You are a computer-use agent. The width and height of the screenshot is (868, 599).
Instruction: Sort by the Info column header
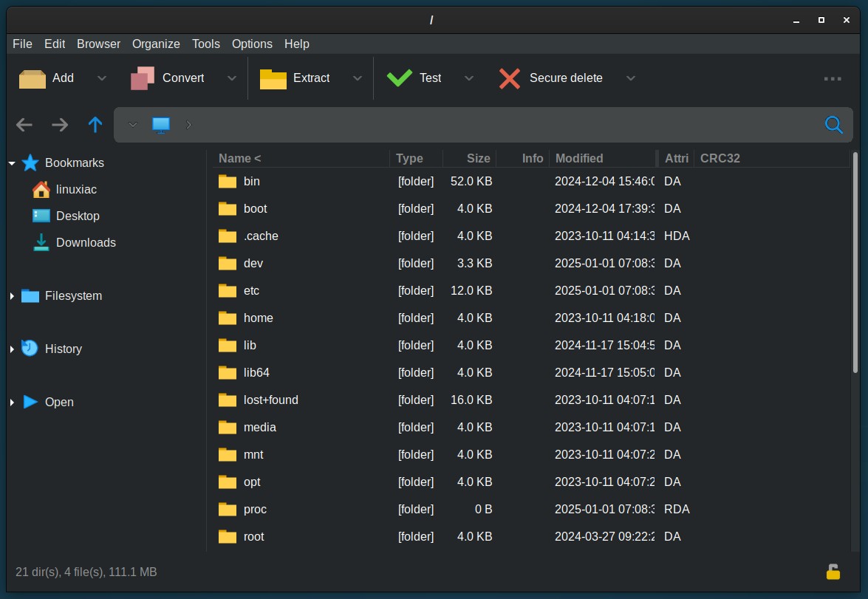(x=522, y=158)
